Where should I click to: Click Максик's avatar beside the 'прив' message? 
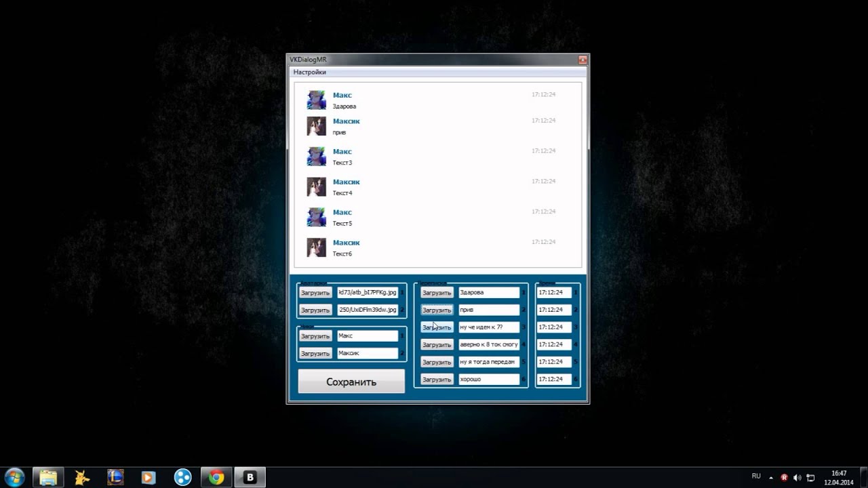click(317, 126)
